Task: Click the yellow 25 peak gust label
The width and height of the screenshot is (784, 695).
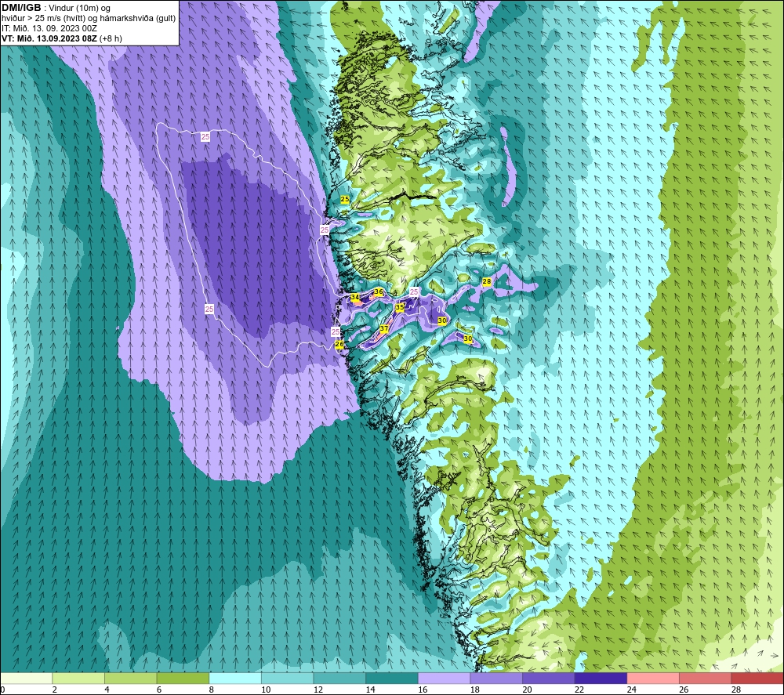Action: (345, 199)
